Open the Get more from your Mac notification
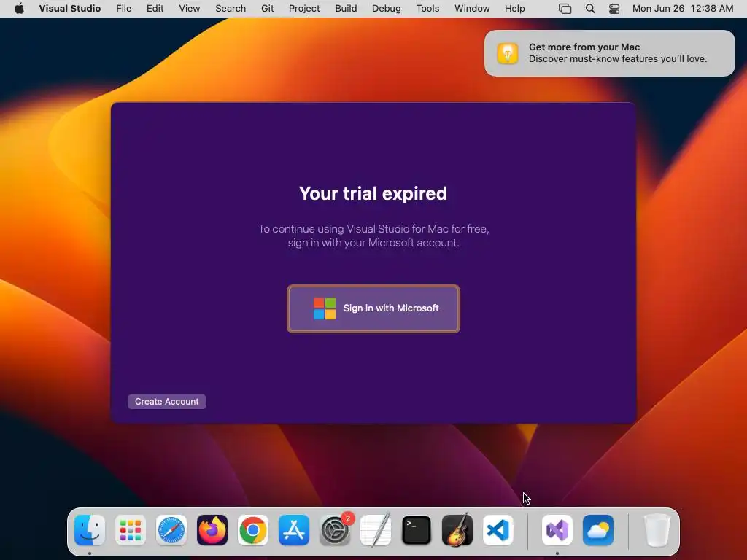The width and height of the screenshot is (747, 560). click(609, 52)
